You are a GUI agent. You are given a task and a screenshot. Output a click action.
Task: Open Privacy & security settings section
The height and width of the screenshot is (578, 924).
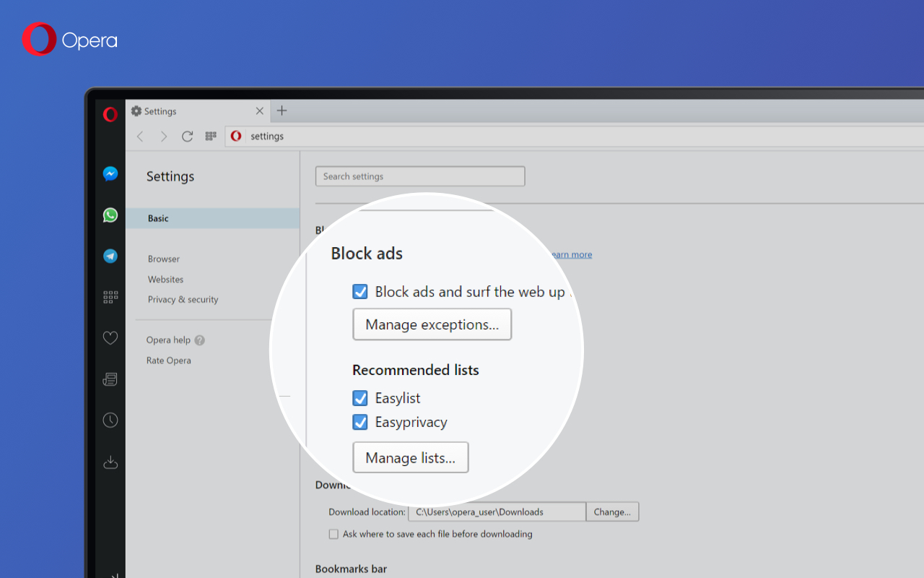pyautogui.click(x=183, y=299)
